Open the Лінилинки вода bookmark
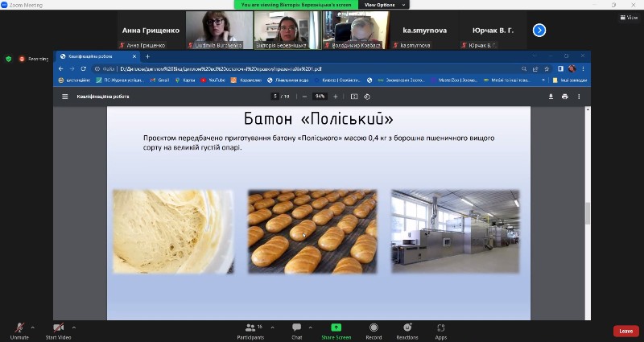Image resolution: width=644 pixels, height=342 pixels. pos(288,80)
